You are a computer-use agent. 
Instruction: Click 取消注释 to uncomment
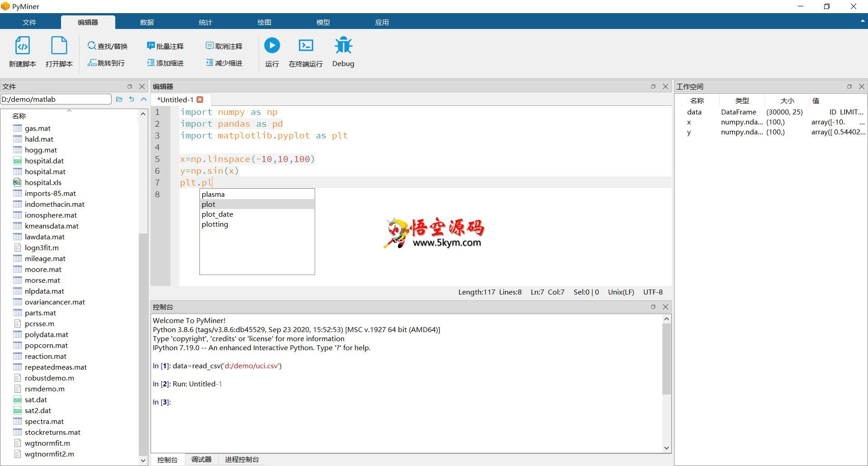coord(224,46)
